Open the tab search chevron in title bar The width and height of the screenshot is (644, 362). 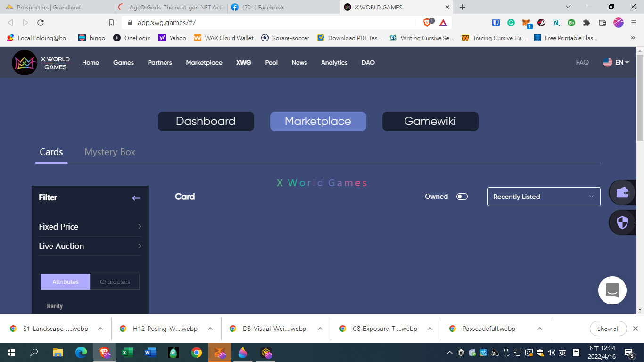point(568,7)
